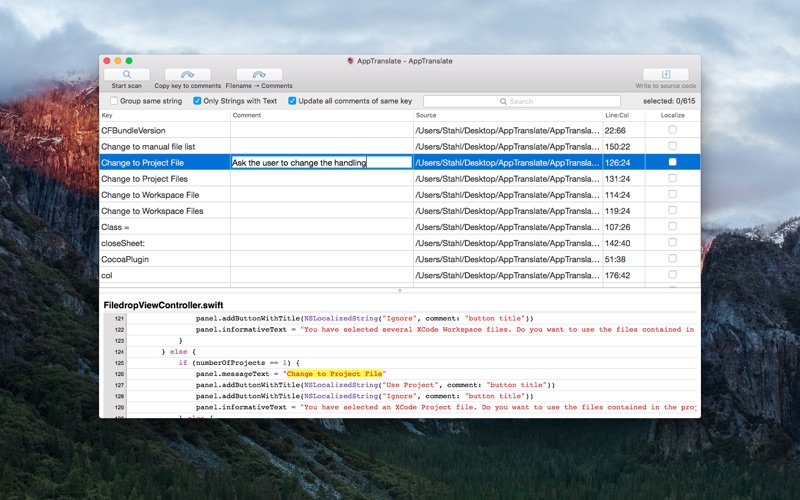Click the source path of CocoaPlugin row
This screenshot has height=500, width=800.
pyautogui.click(x=508, y=259)
